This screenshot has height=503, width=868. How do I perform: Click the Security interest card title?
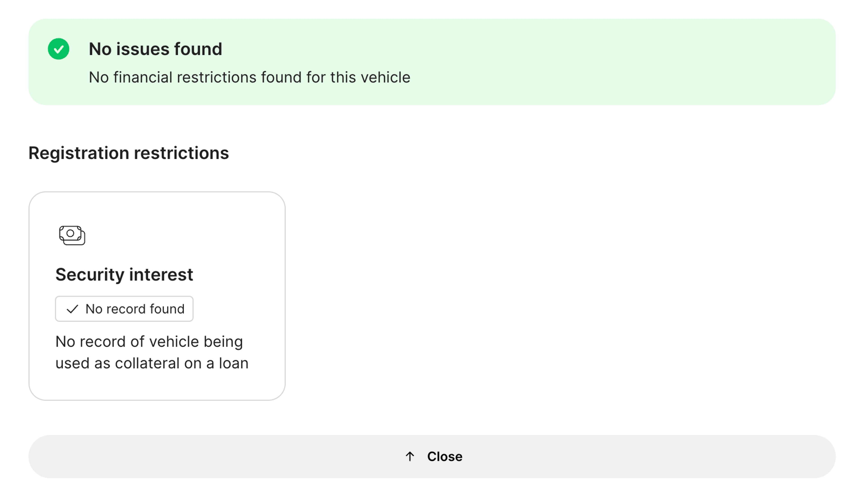[x=124, y=275]
